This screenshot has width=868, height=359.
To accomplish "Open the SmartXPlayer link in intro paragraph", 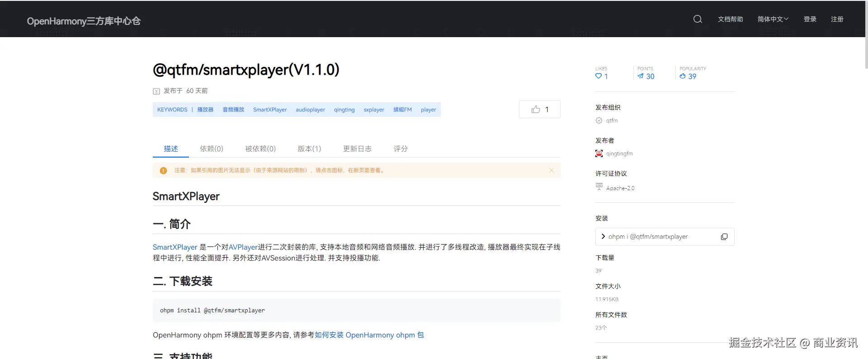I will (x=175, y=247).
